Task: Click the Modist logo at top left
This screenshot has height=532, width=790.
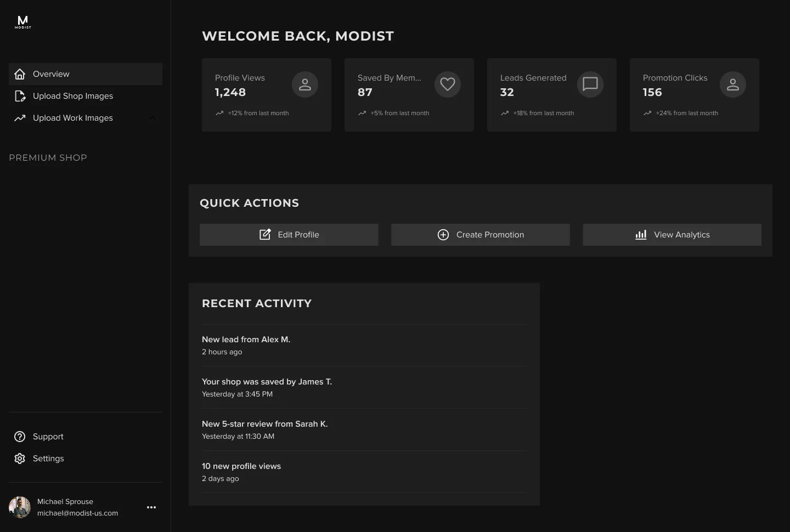Action: [22, 22]
